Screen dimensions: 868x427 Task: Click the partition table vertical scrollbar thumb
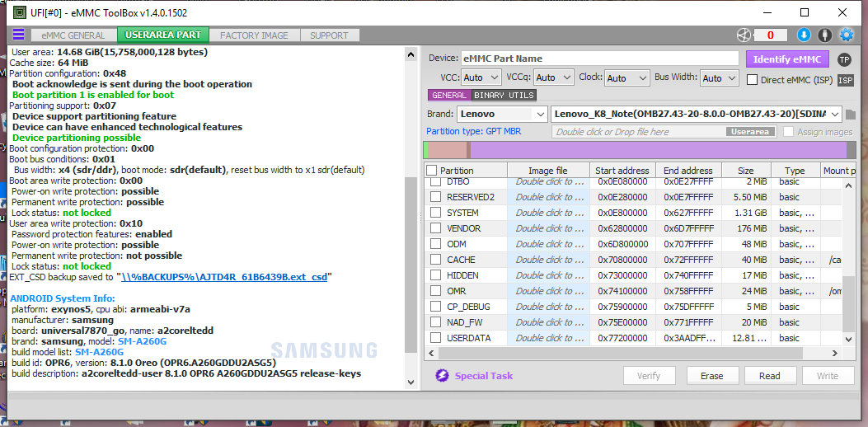(848, 303)
